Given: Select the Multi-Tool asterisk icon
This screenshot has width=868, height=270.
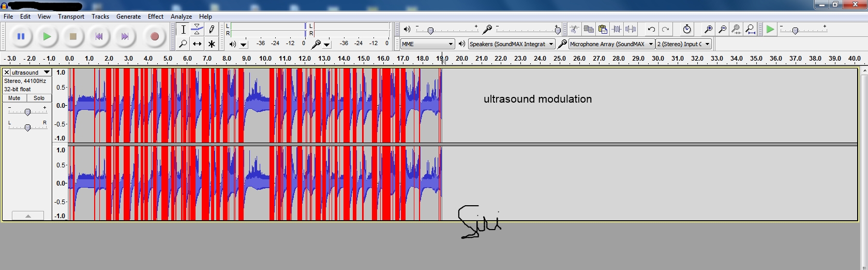Looking at the screenshot, I should tap(212, 44).
